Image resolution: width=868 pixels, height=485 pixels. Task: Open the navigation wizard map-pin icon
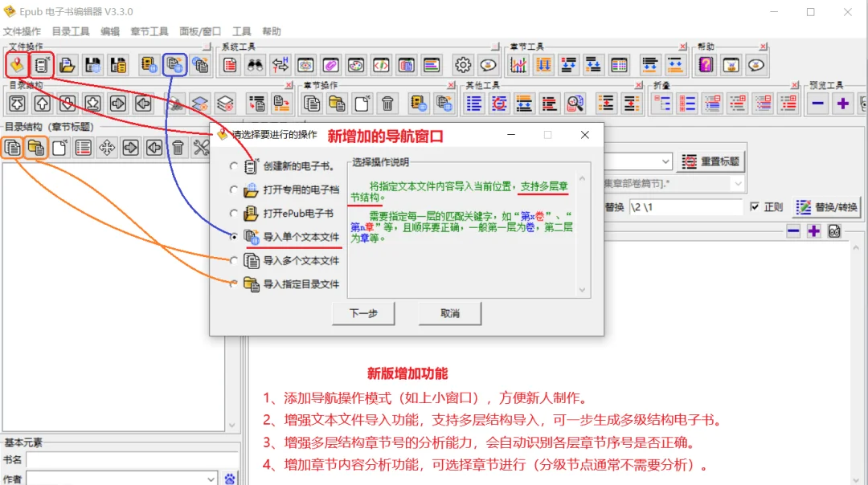click(17, 65)
